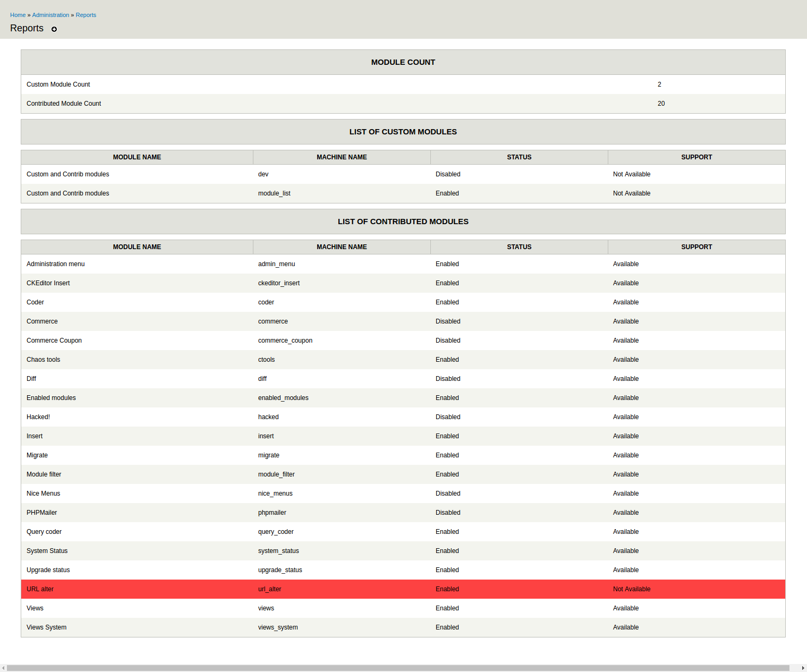
Task: Click the MODULE NAME column header in custom modules table
Action: [x=137, y=157]
